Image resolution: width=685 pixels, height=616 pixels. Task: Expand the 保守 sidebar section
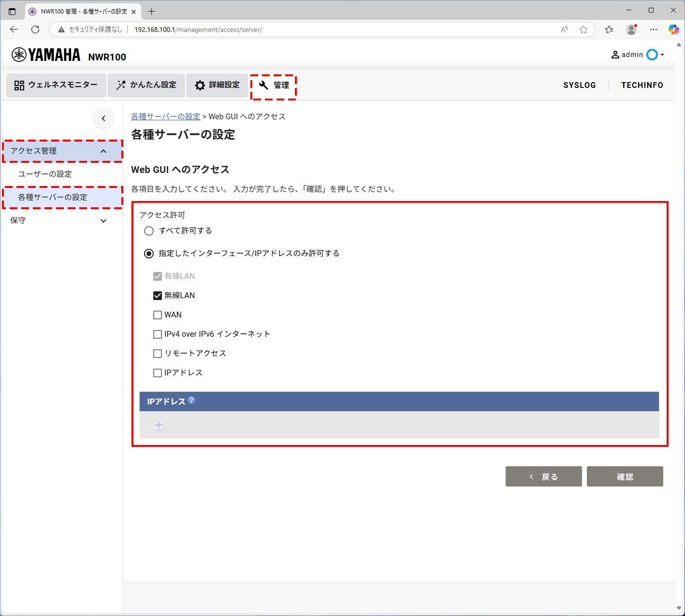click(62, 220)
